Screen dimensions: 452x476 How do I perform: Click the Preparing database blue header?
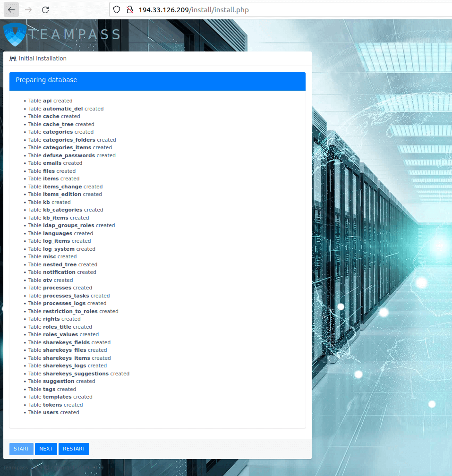(x=157, y=81)
